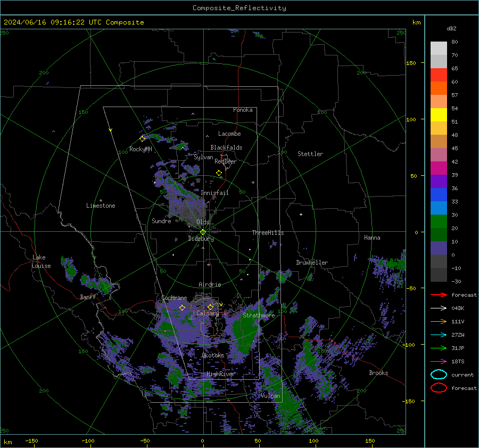479x448 pixels.
Task: Click the Ponoka town label
Action: point(243,110)
